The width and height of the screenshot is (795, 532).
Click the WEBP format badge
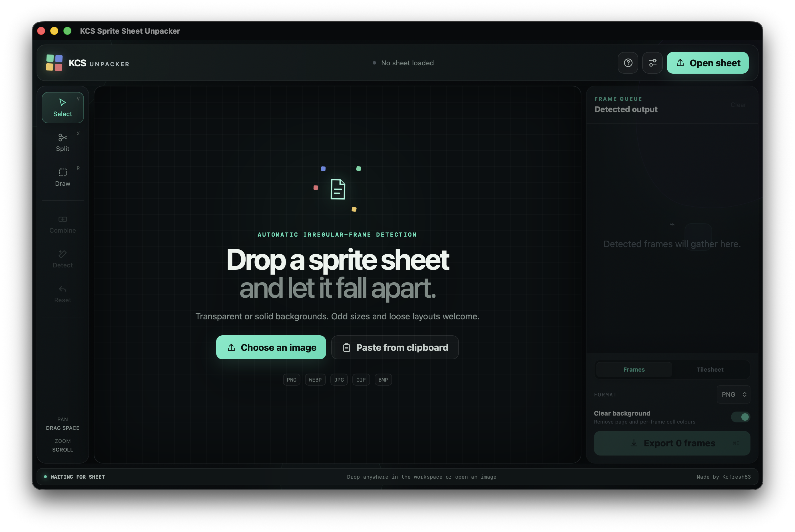point(315,380)
